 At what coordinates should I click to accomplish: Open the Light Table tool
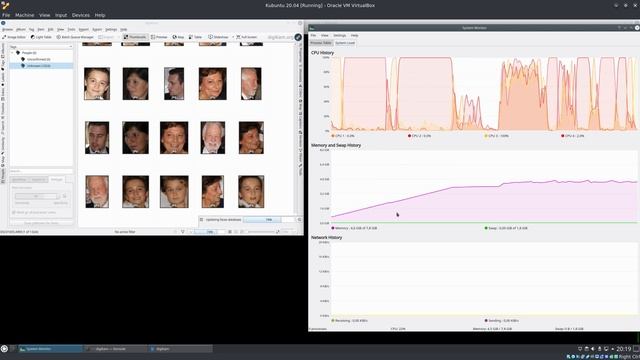coord(41,37)
